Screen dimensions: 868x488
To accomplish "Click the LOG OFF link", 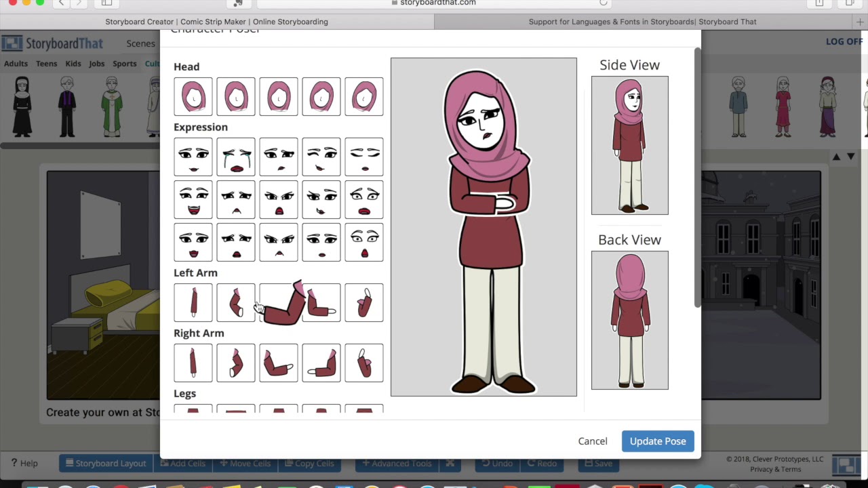I will pyautogui.click(x=844, y=41).
